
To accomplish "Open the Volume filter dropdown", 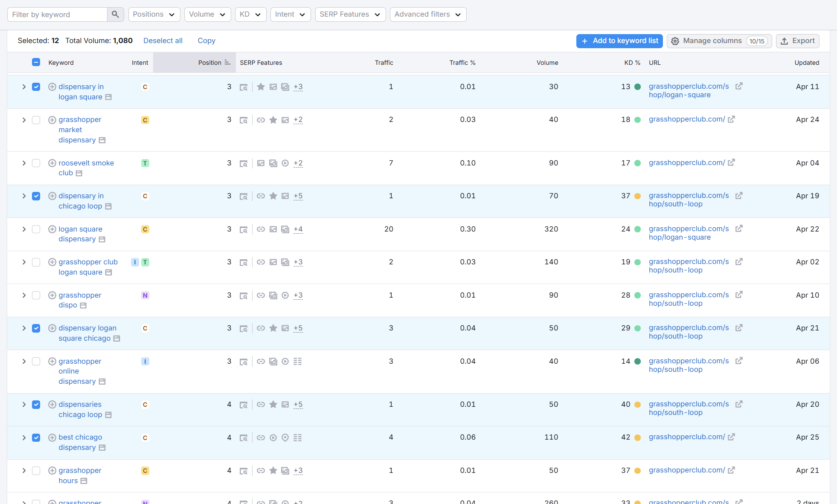I will pos(207,14).
